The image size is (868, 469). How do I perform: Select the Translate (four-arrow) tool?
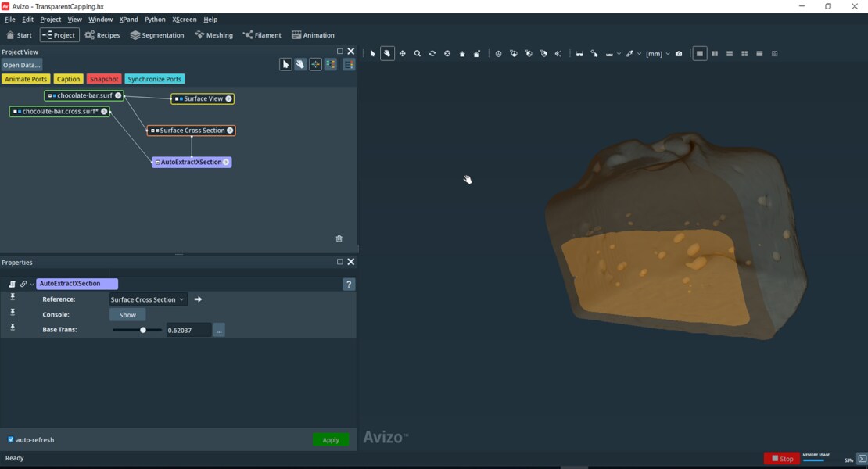pos(403,54)
